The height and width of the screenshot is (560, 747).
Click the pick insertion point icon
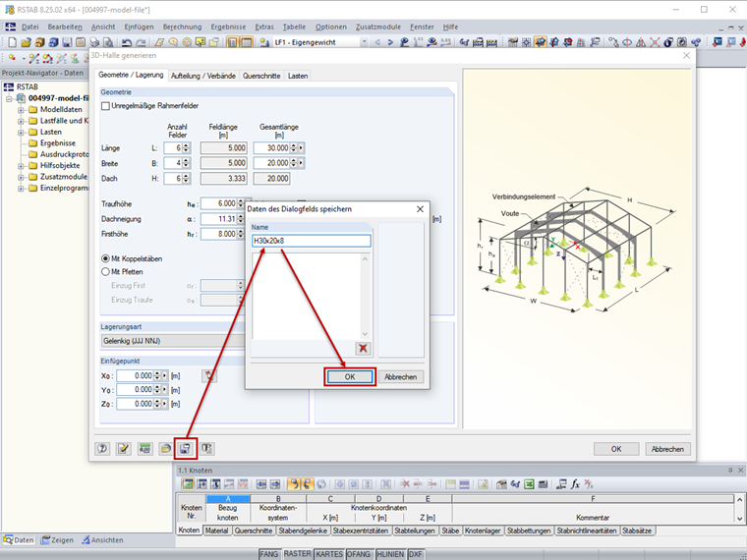209,375
